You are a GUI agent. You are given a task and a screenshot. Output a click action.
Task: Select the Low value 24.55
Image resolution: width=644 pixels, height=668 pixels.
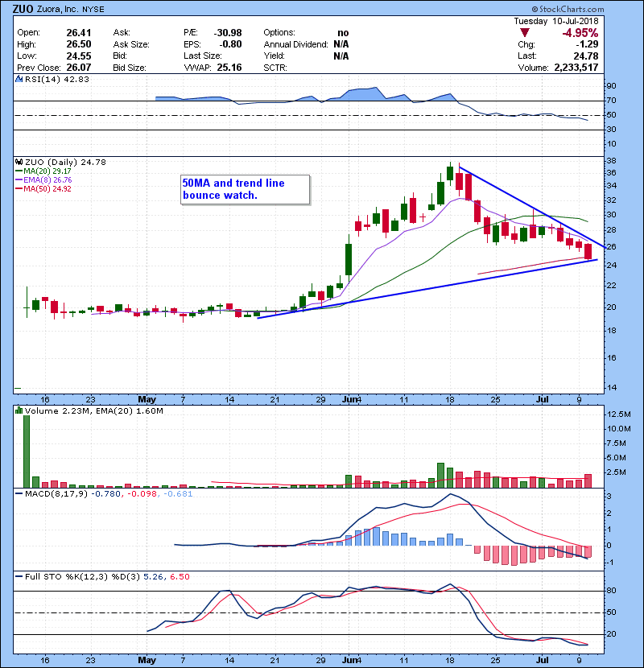tap(78, 56)
